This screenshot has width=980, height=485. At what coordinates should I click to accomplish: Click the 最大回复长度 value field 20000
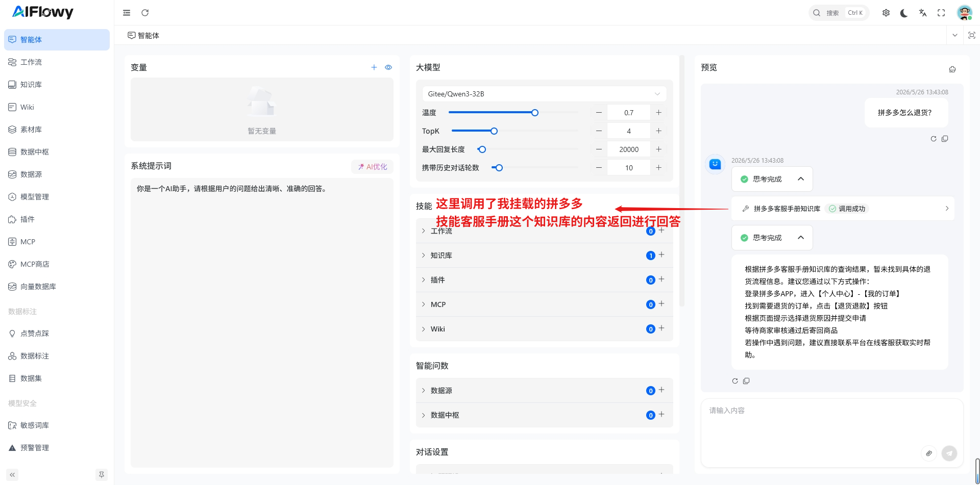coord(629,149)
